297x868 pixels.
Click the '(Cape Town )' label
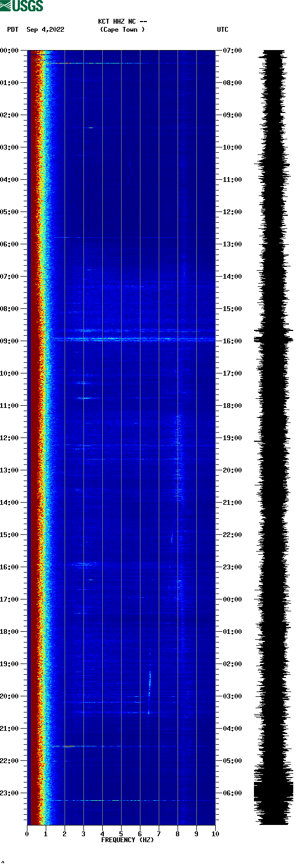[x=123, y=30]
